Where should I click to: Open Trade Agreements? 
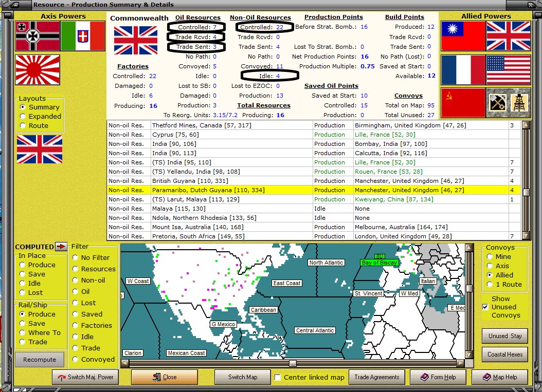coord(377,377)
